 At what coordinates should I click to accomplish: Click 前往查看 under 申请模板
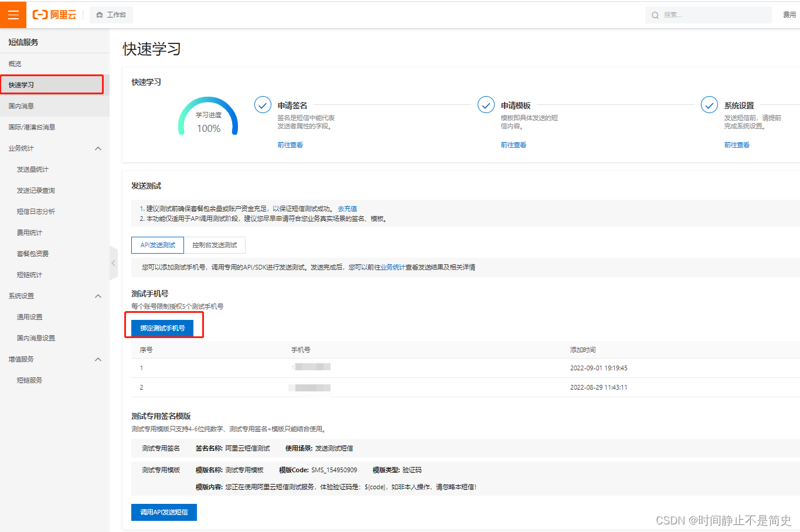pyautogui.click(x=513, y=145)
